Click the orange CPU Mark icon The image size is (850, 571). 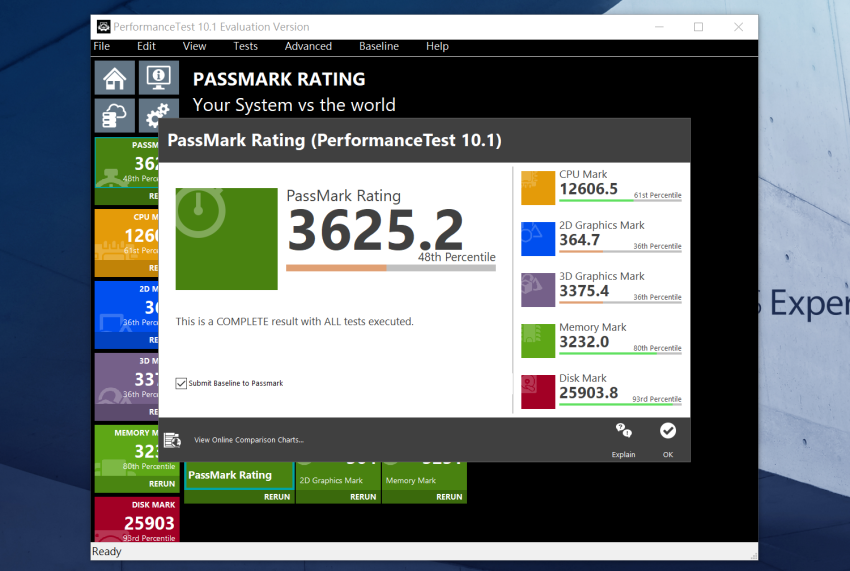click(538, 188)
